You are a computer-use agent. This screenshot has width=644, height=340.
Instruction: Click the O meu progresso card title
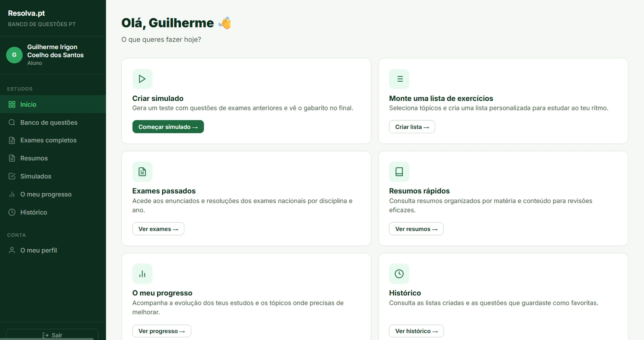(162, 293)
